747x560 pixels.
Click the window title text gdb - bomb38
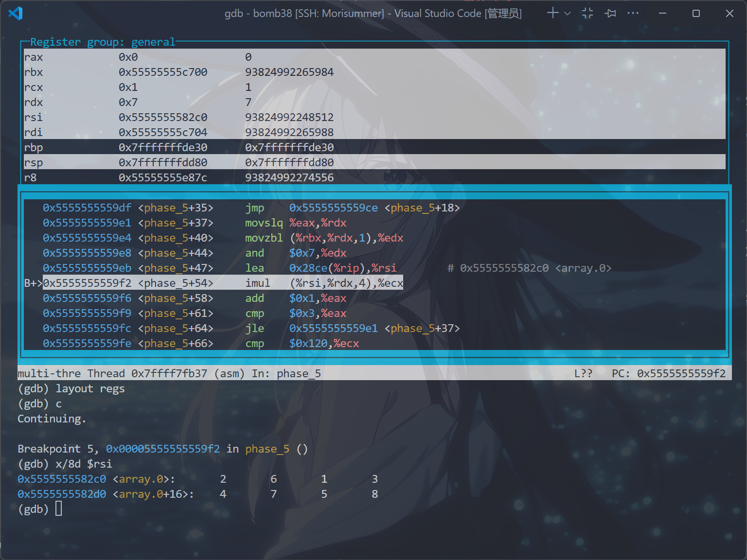373,13
